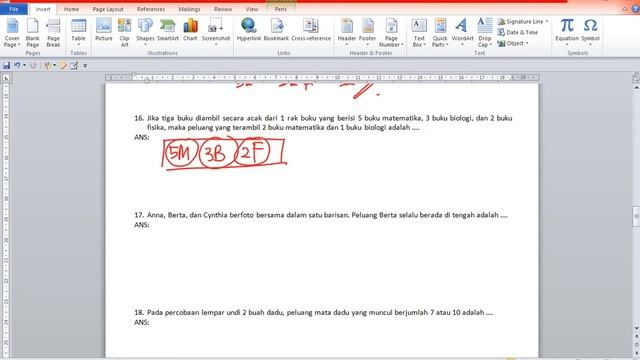This screenshot has width=640, height=360.
Task: Insert a Page Break
Action: [x=53, y=33]
